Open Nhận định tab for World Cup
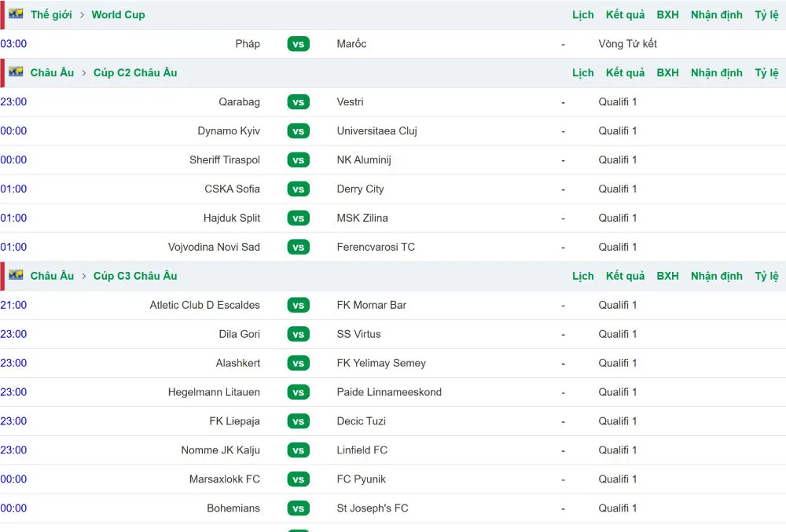 [x=717, y=15]
